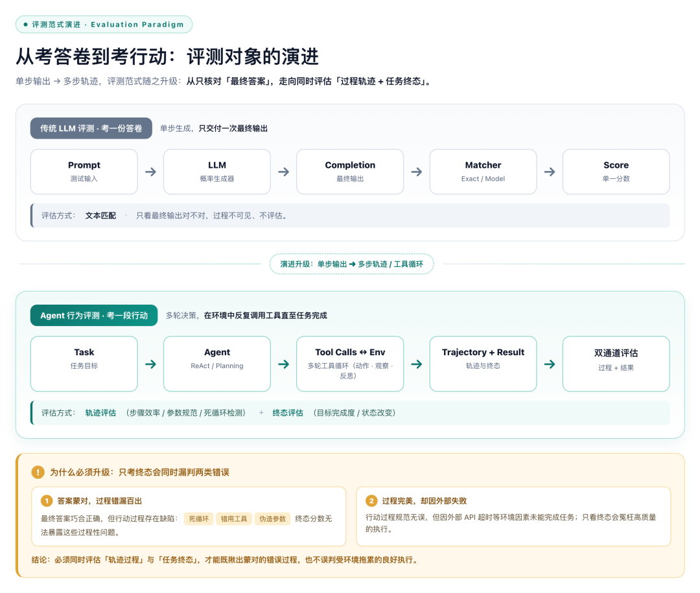Select the Task 任务目标 card
Image resolution: width=700 pixels, height=593 pixels.
(84, 364)
